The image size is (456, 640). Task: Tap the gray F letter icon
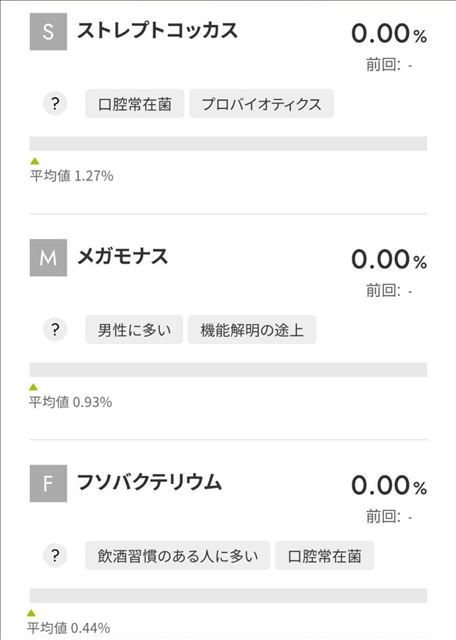pos(48,483)
